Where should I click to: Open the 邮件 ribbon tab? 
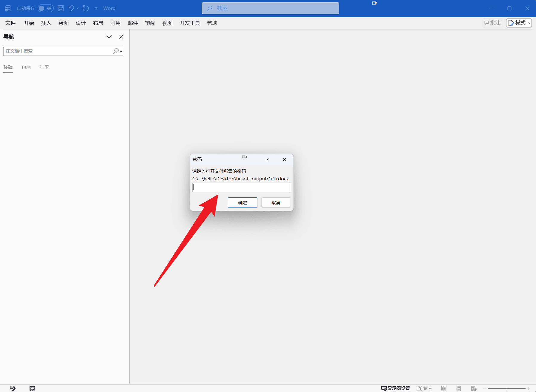click(133, 23)
